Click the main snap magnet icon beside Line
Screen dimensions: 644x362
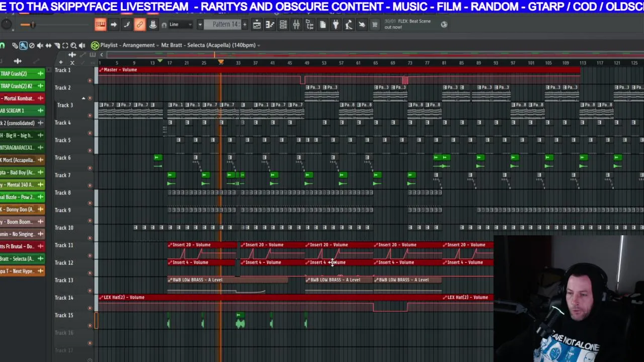(x=164, y=25)
